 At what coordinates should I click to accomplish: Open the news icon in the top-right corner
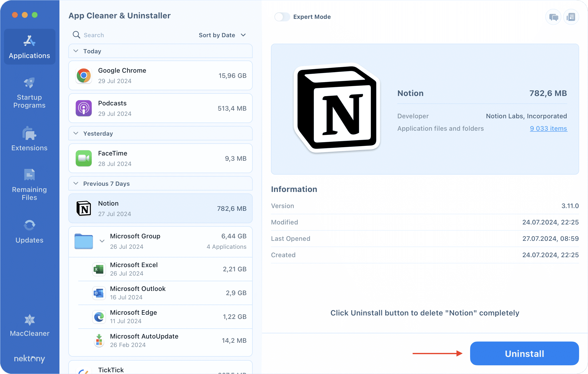click(x=571, y=17)
